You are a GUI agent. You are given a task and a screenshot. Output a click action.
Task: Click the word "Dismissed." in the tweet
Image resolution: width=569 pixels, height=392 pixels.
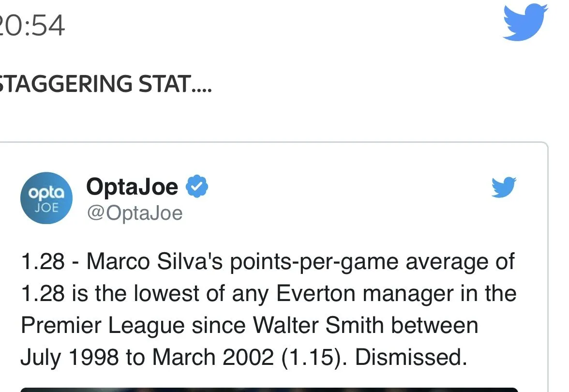point(411,357)
